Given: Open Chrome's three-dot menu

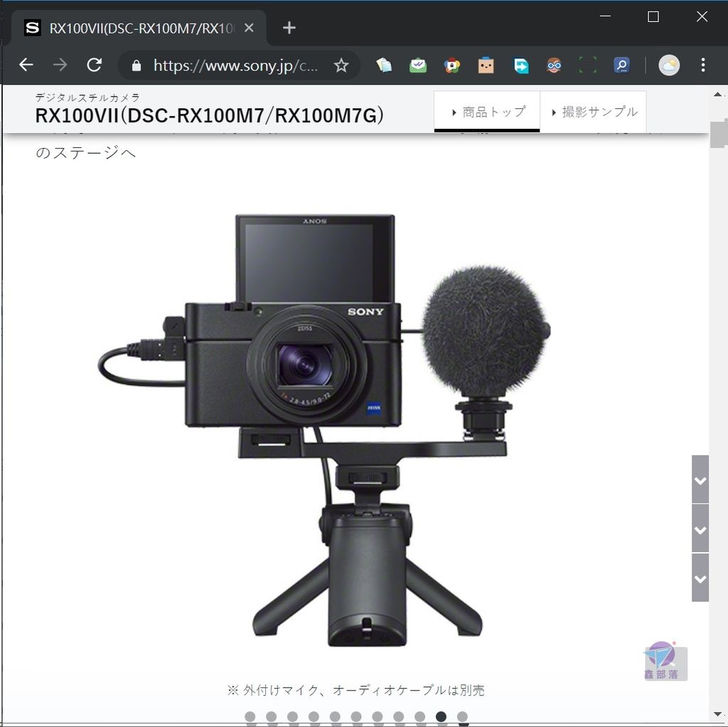Looking at the screenshot, I should pos(703,65).
